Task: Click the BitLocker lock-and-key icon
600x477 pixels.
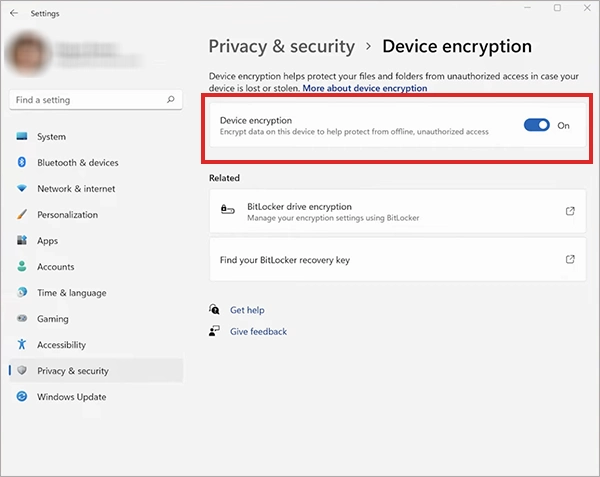Action: pos(228,210)
